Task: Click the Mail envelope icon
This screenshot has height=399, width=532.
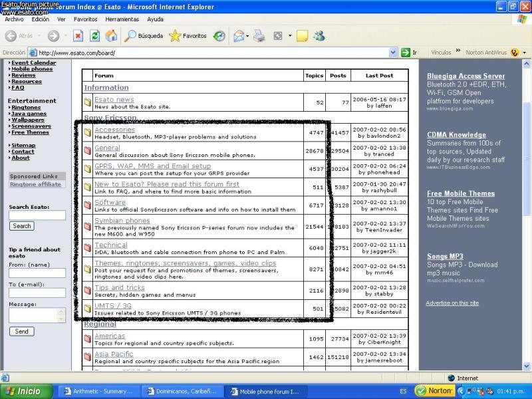Action: point(239,36)
